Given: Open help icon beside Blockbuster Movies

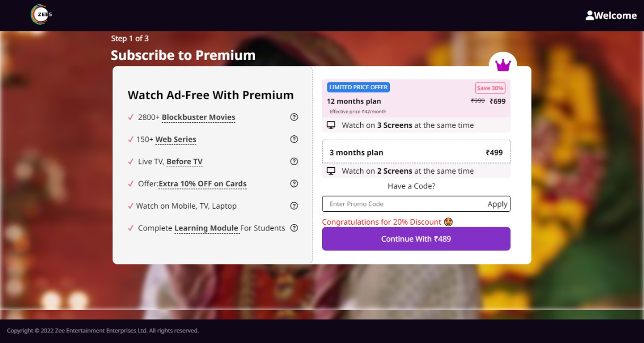Looking at the screenshot, I should tap(294, 117).
